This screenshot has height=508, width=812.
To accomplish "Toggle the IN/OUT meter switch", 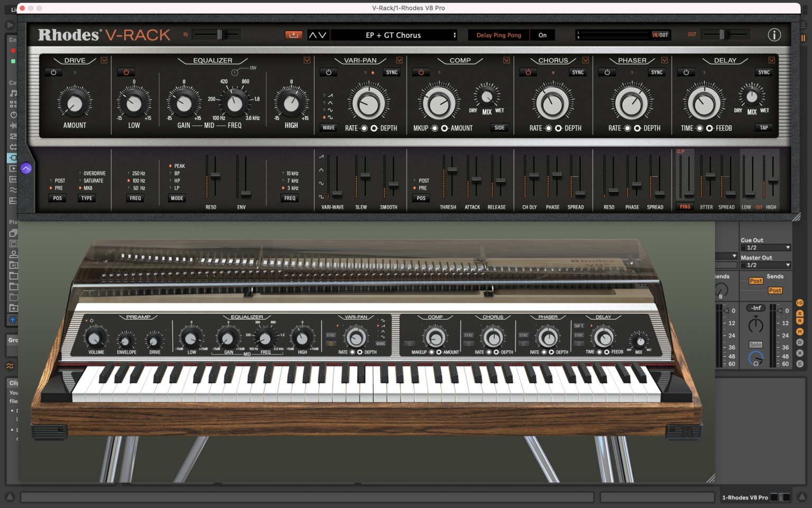I will tap(660, 35).
